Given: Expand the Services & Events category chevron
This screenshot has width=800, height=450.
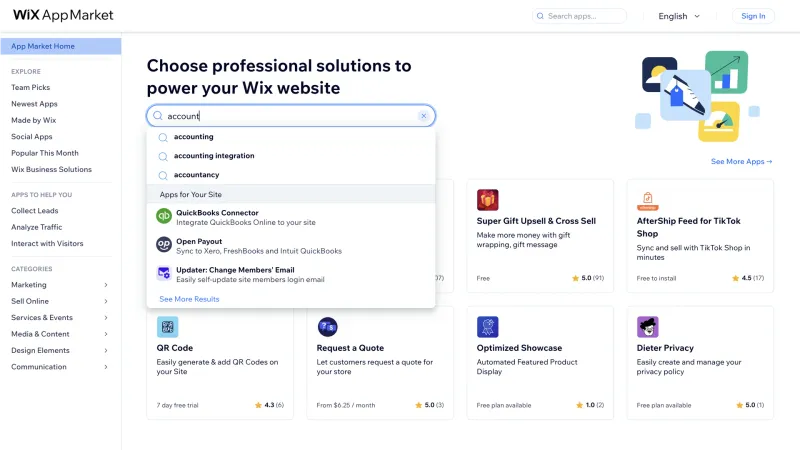Looking at the screenshot, I should pyautogui.click(x=106, y=318).
